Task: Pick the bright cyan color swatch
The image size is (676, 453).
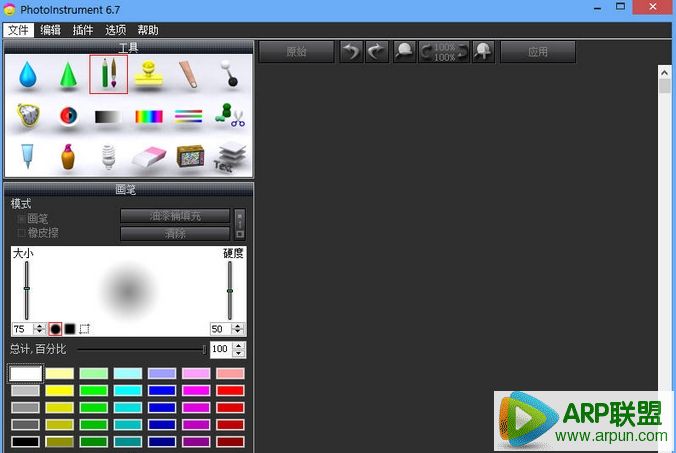Action: point(128,391)
